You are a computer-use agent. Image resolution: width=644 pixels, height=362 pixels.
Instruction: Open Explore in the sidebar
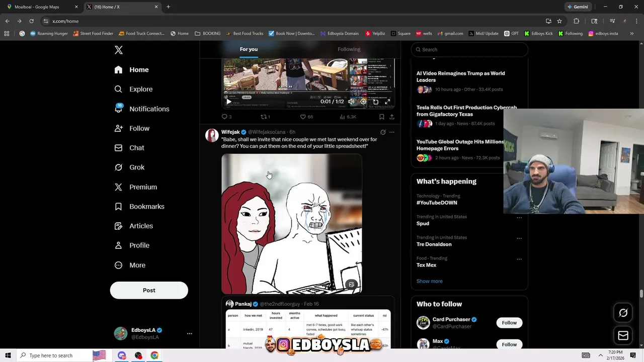tap(133, 89)
